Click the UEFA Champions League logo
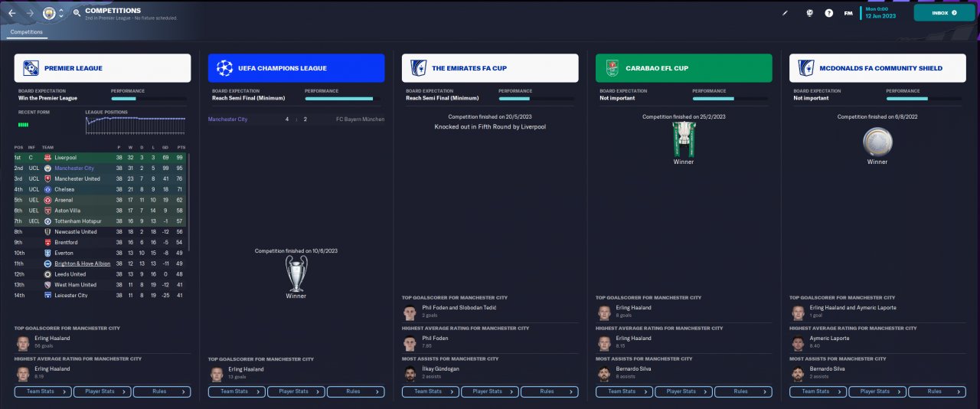 tap(224, 68)
